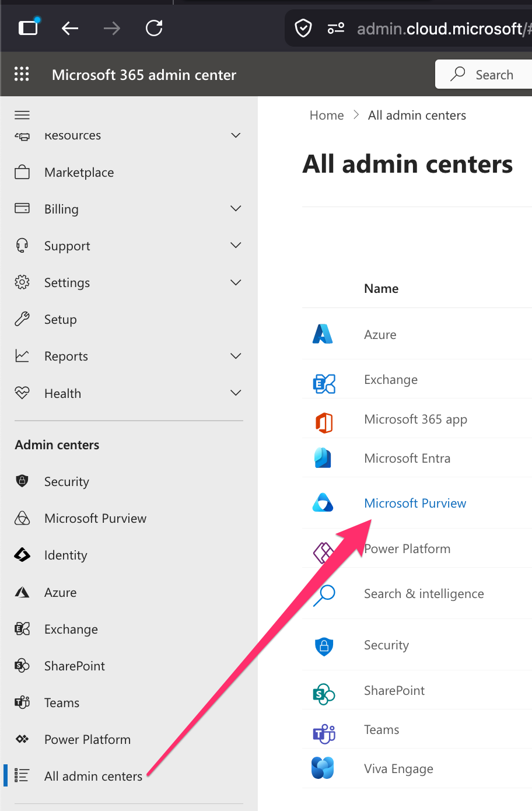Click the Security shield icon in list
532x811 pixels.
(x=324, y=645)
